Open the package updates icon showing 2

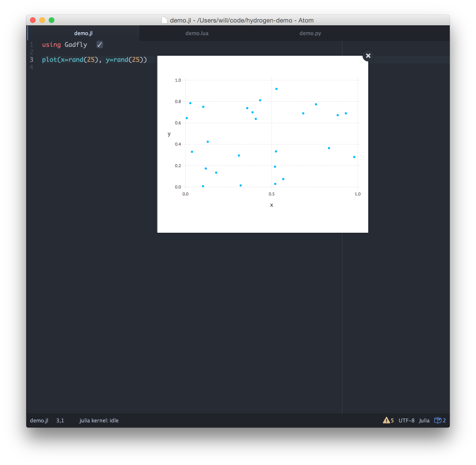click(x=440, y=420)
